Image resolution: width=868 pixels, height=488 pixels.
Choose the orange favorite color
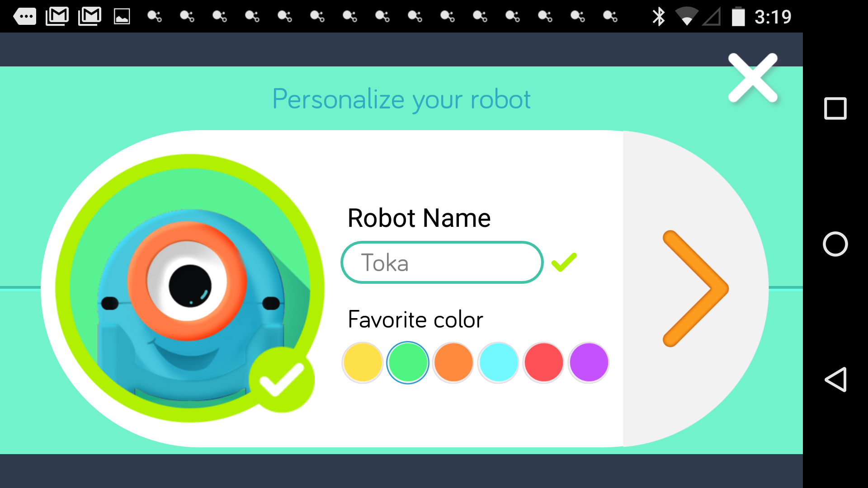coord(453,362)
